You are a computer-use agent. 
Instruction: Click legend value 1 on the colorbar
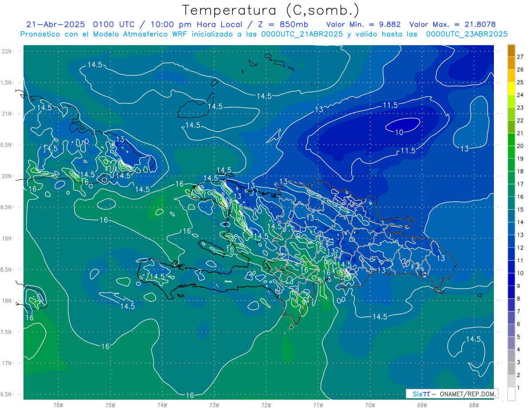tap(519, 388)
